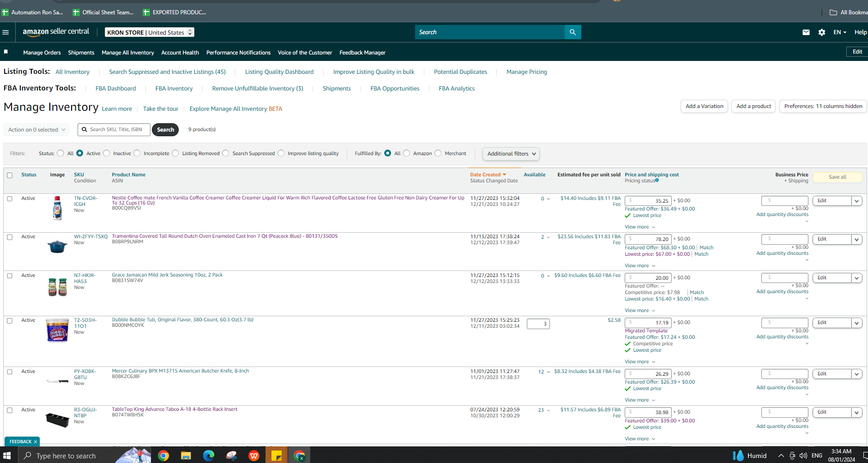Image resolution: width=868 pixels, height=463 pixels.
Task: Choose Amazon under Fulfilled By
Action: coord(407,153)
